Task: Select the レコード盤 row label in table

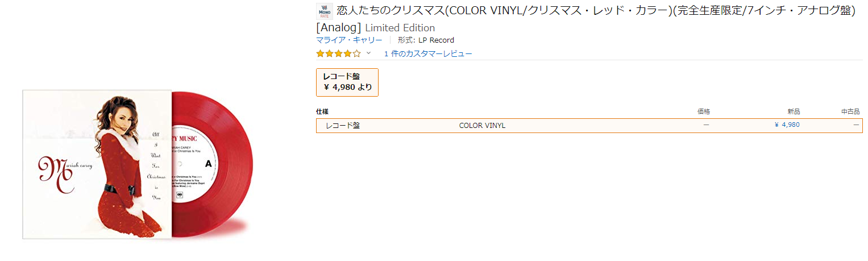Action: [x=342, y=125]
